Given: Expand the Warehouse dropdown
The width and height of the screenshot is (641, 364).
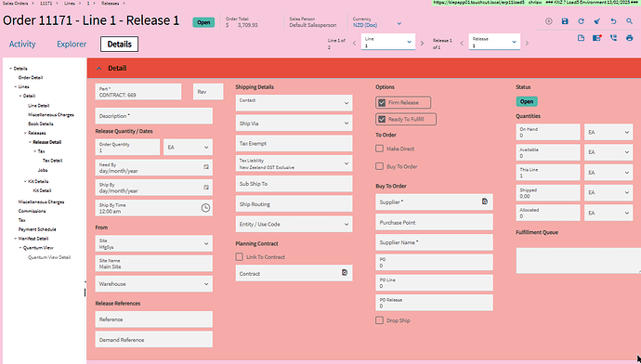Looking at the screenshot, I should [153, 284].
